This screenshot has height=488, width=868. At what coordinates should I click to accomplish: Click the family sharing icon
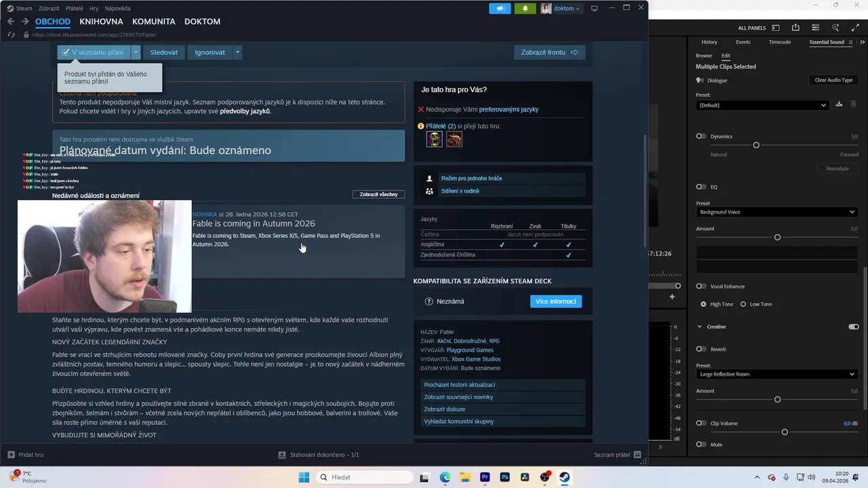429,191
